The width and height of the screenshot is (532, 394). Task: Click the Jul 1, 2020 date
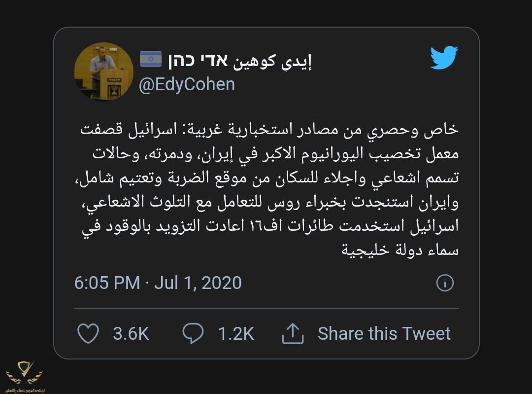(198, 283)
